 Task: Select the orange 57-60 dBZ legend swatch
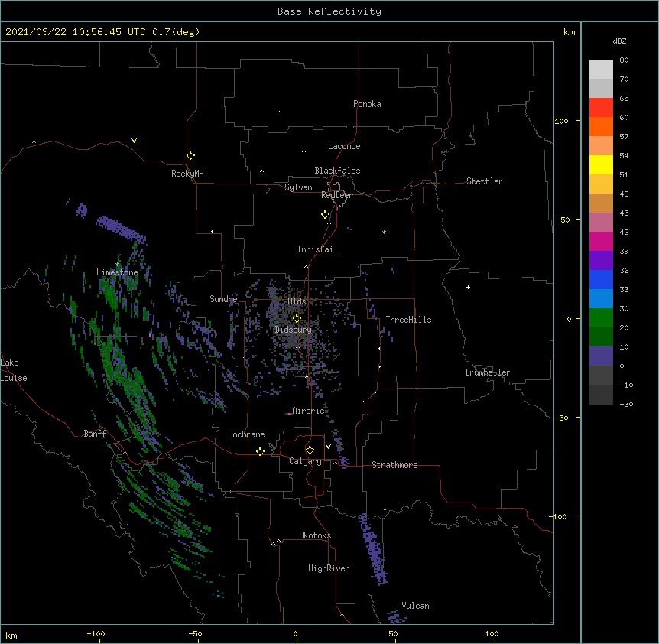tap(601, 126)
